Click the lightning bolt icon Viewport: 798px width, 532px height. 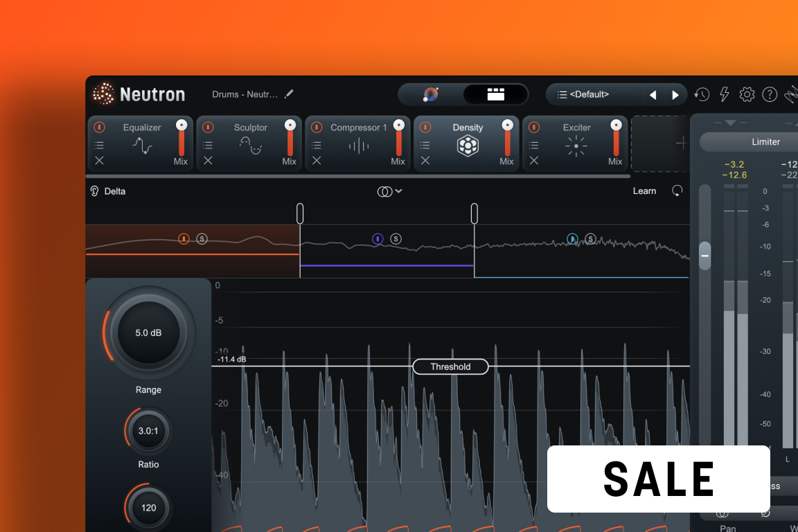(x=724, y=94)
